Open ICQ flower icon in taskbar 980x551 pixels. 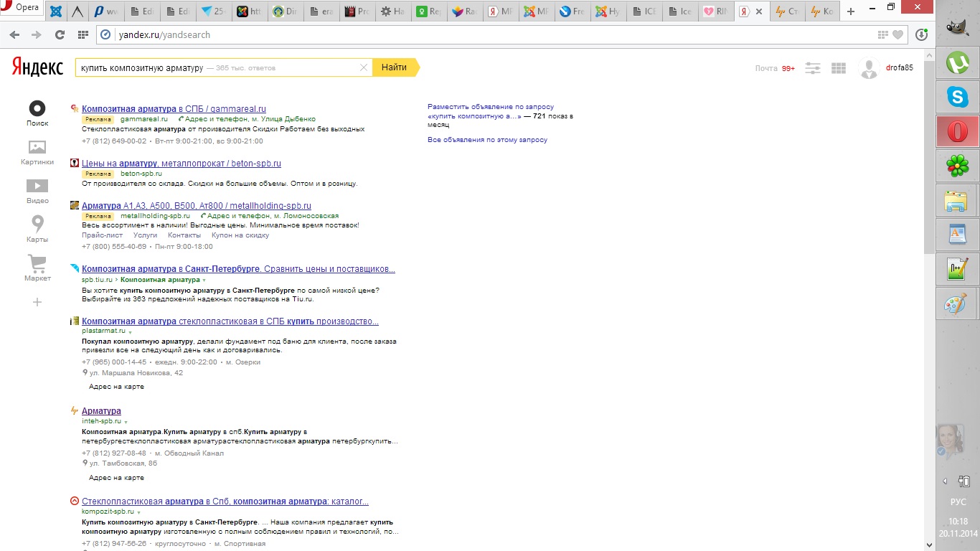tap(957, 166)
